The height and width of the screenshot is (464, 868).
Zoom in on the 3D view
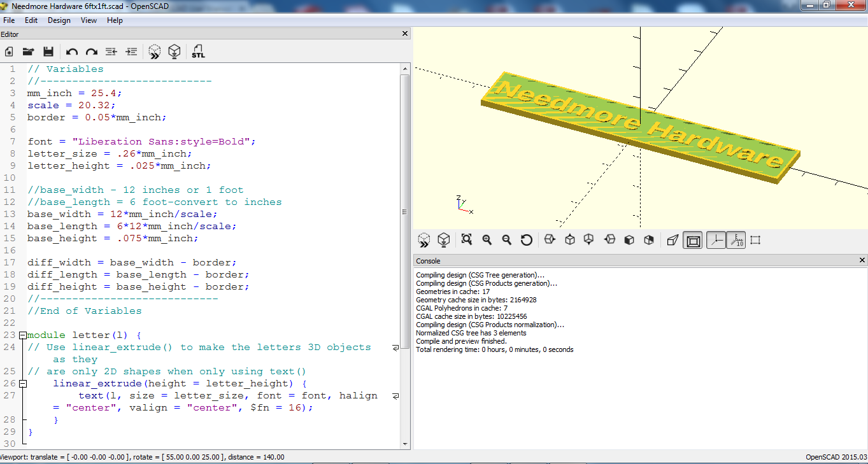(x=487, y=240)
